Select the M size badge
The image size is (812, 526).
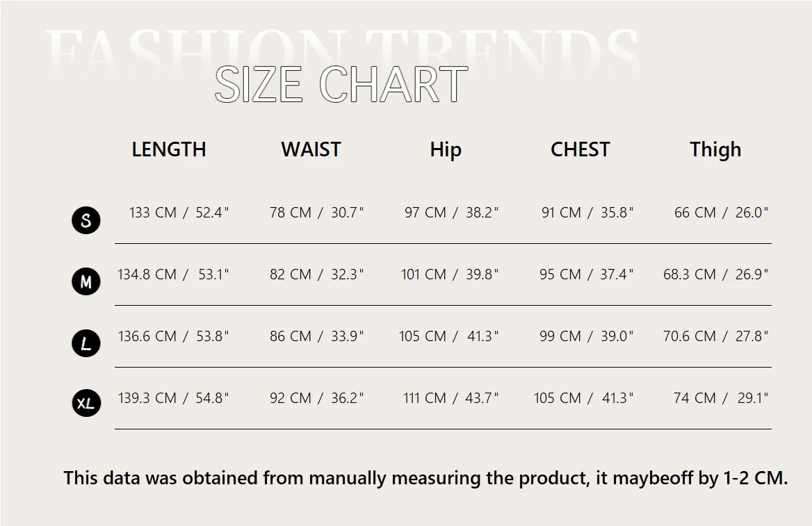86,282
